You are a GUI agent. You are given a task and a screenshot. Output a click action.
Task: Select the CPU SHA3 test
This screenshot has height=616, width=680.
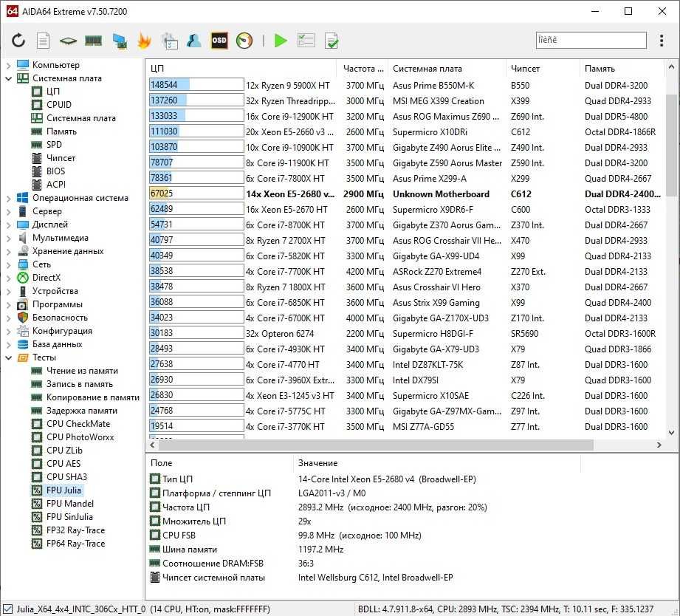[66, 477]
